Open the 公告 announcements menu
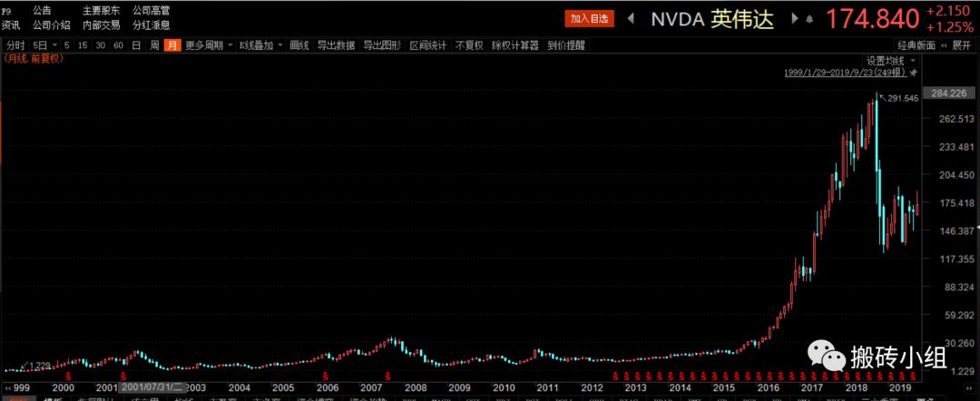 point(43,11)
